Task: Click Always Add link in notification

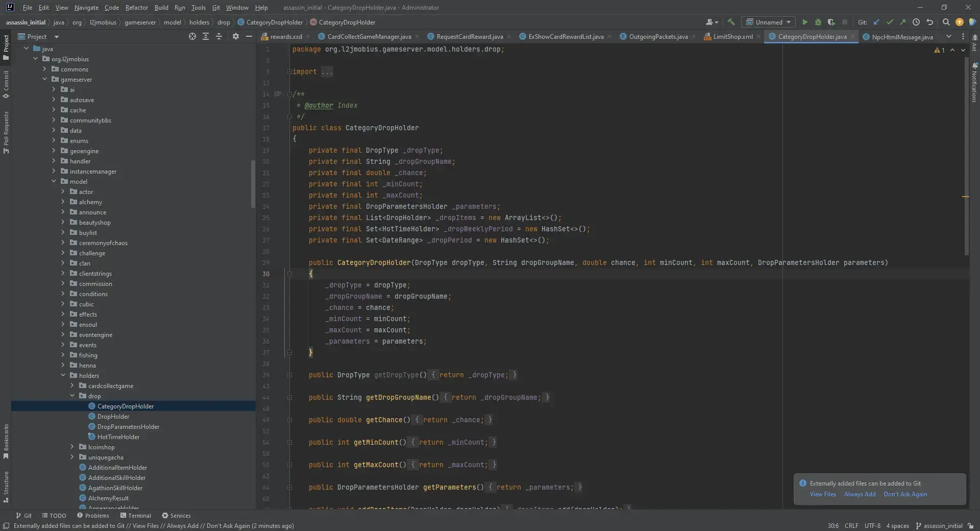Action: coord(860,494)
